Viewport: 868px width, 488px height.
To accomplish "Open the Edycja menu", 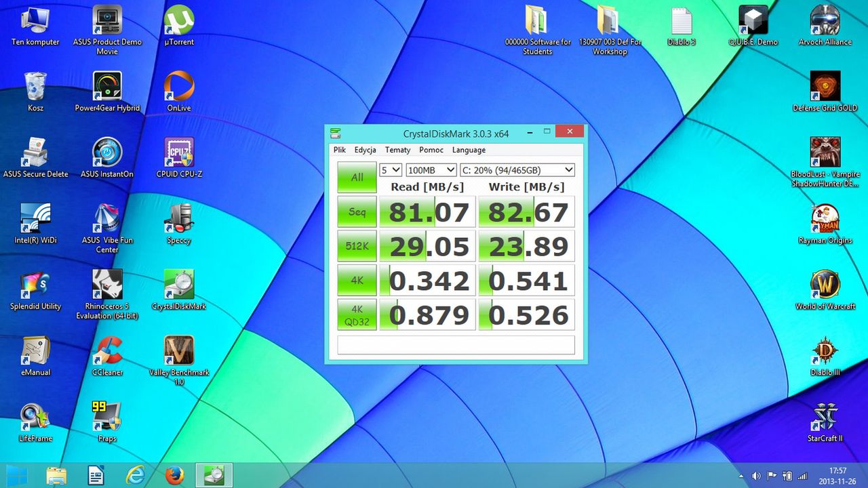I will (x=365, y=150).
